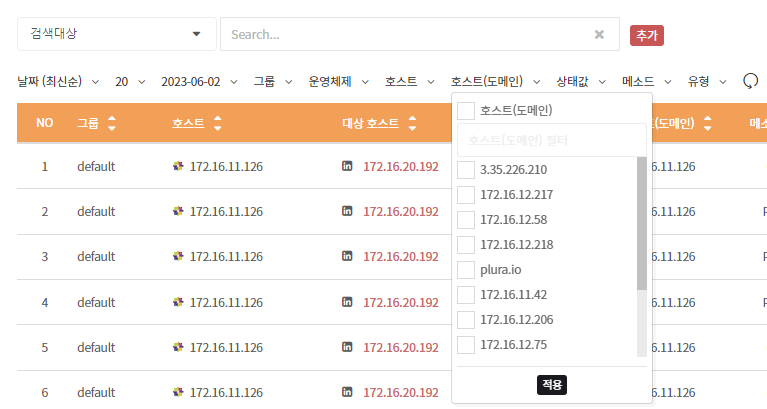Expand the 운영체제 filter dropdown
Image resolution: width=767 pixels, height=409 pixels.
tap(338, 81)
